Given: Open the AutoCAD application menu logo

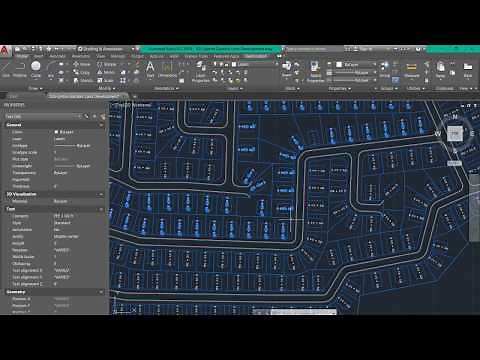Looking at the screenshot, I should click(x=5, y=50).
